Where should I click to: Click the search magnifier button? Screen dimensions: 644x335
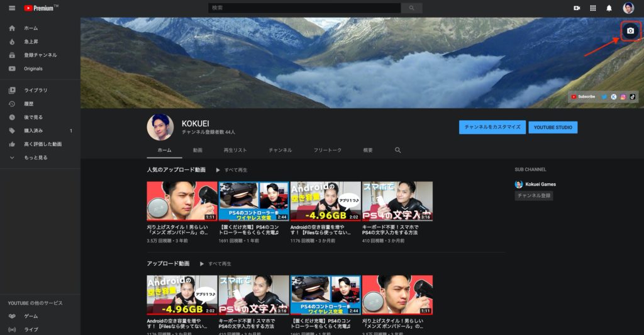(411, 8)
